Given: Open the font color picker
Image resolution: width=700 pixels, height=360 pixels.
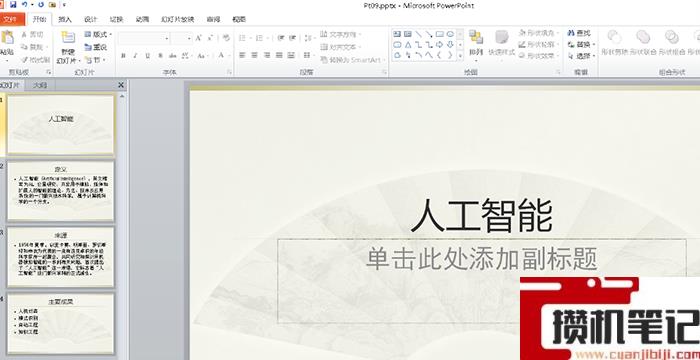Looking at the screenshot, I should click(223, 56).
